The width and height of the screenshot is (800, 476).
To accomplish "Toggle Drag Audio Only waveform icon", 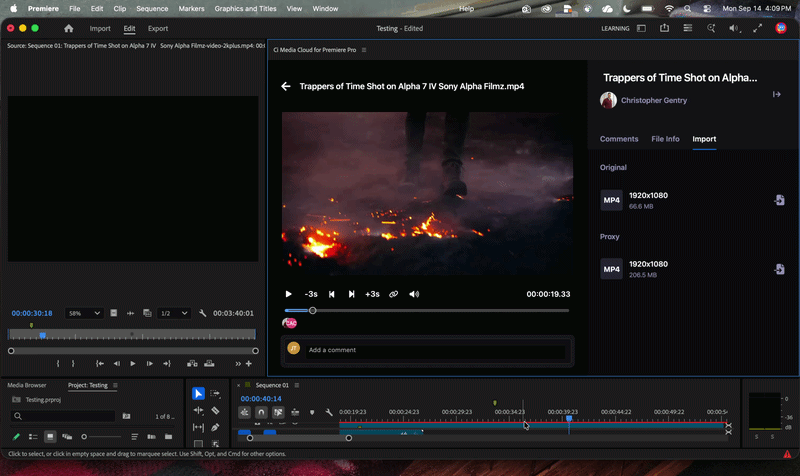I will click(x=130, y=313).
